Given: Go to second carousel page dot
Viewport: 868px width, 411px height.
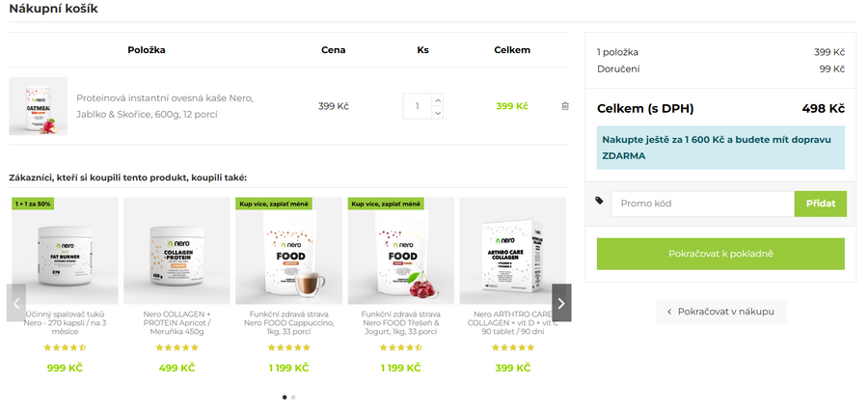Looking at the screenshot, I should [x=293, y=397].
